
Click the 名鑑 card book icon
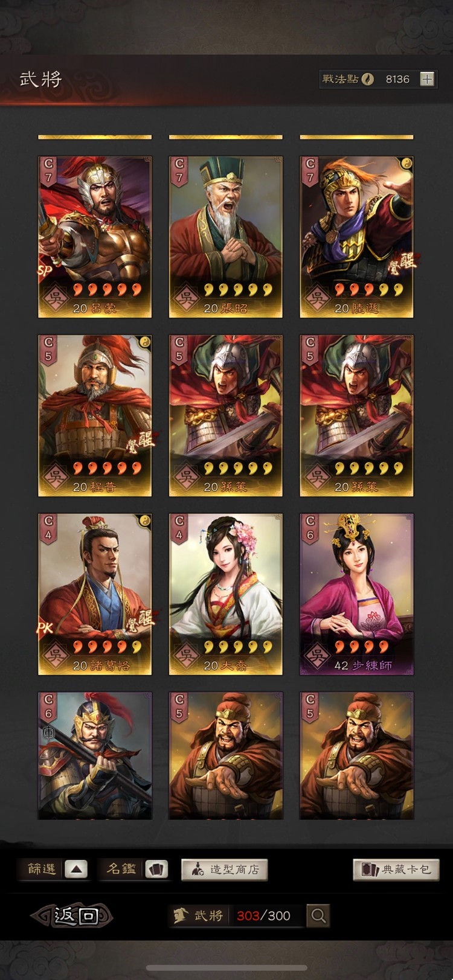[x=157, y=870]
